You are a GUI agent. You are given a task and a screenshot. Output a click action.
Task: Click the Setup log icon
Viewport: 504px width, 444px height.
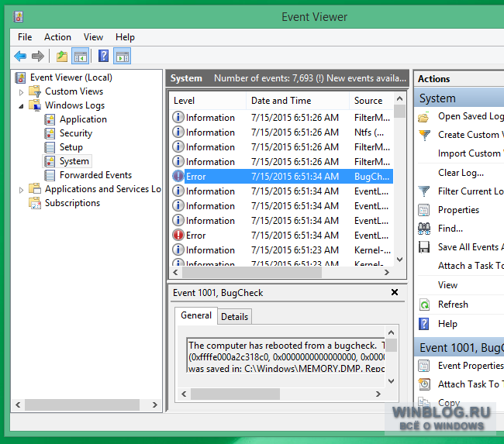click(50, 147)
